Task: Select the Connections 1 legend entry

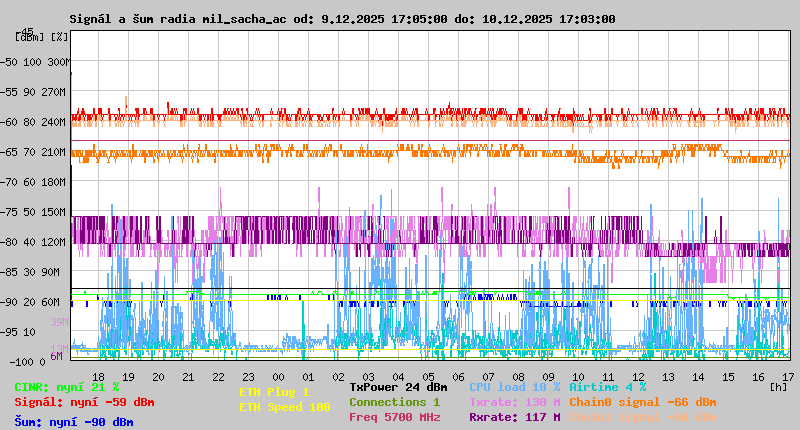Action: coord(394,402)
